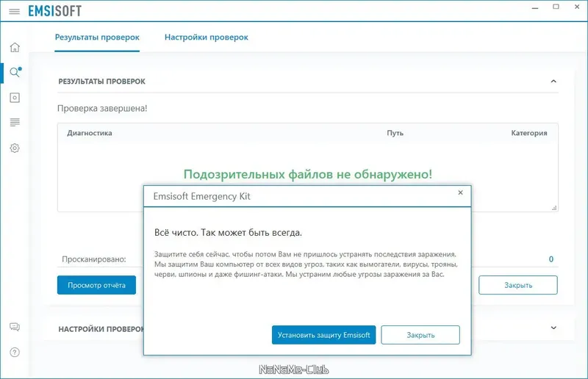Open the Help question mark icon

coord(15,353)
